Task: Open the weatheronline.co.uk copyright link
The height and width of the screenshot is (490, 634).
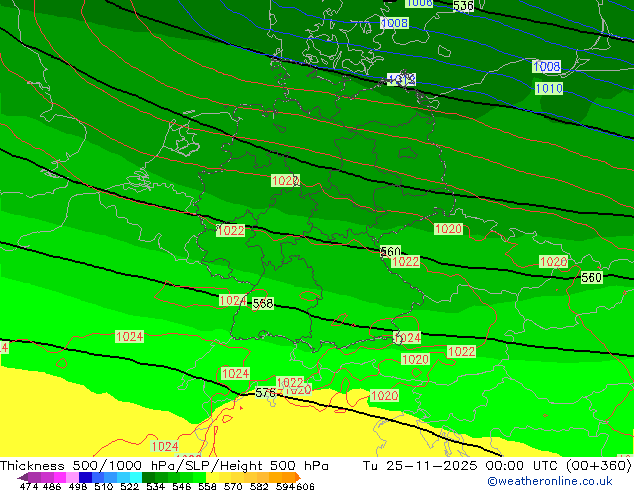Action: pos(550,481)
